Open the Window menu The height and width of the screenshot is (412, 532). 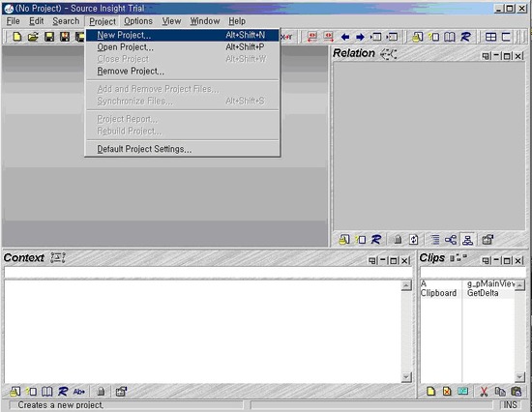pyautogui.click(x=205, y=21)
